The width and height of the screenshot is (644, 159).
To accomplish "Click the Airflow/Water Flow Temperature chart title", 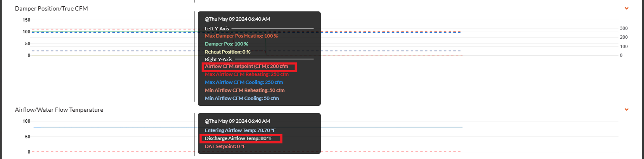I will pos(59,110).
